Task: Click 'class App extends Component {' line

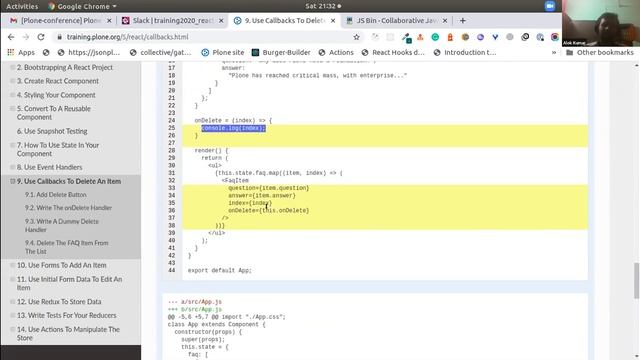Action: coord(216,324)
